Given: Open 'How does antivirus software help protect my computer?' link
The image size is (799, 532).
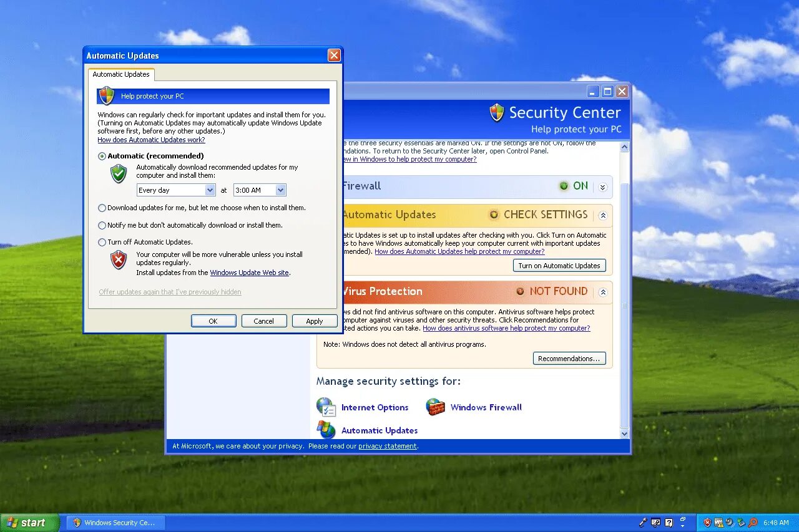Looking at the screenshot, I should click(506, 328).
